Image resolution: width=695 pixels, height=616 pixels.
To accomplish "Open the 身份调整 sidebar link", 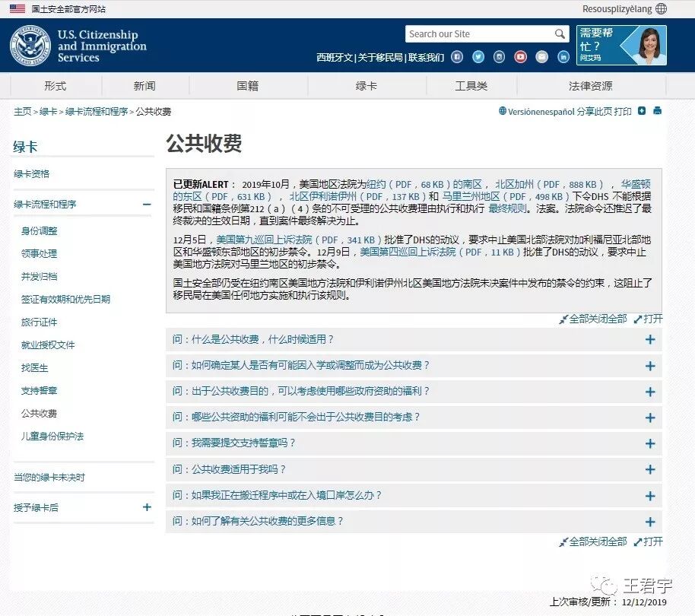I will coord(39,231).
